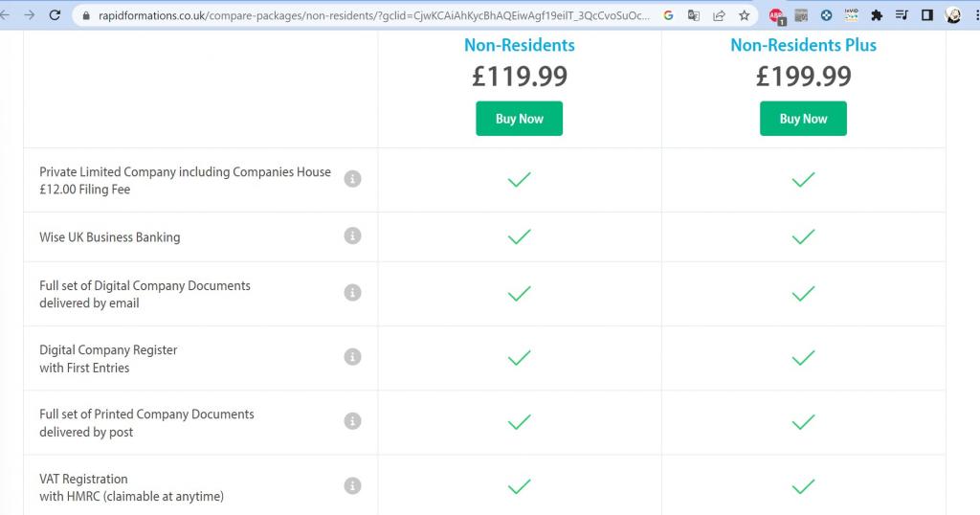Show info for VAT Registration with HMRC

pos(352,486)
